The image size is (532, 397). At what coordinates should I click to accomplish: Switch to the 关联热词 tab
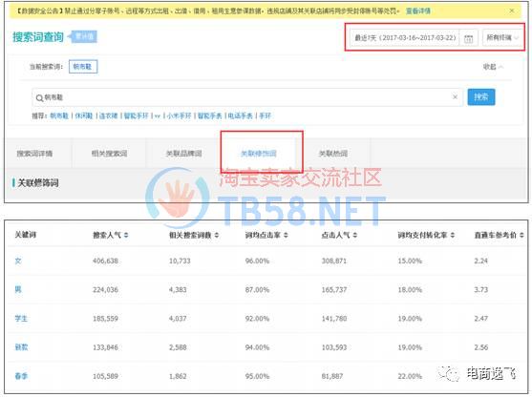(333, 154)
